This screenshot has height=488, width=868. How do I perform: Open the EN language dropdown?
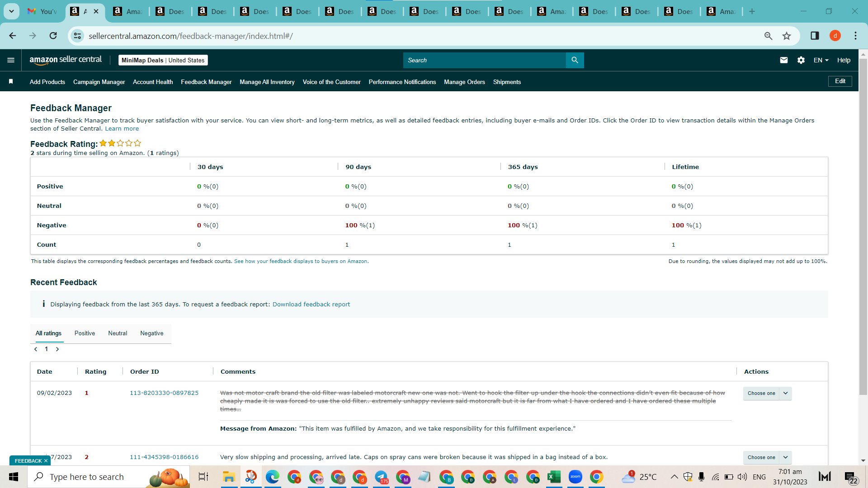pos(821,60)
